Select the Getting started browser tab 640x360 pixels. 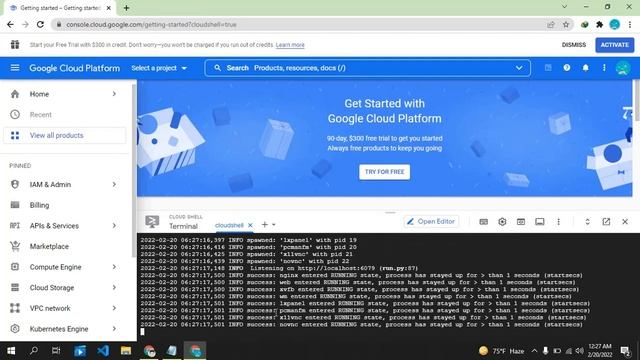click(60, 8)
